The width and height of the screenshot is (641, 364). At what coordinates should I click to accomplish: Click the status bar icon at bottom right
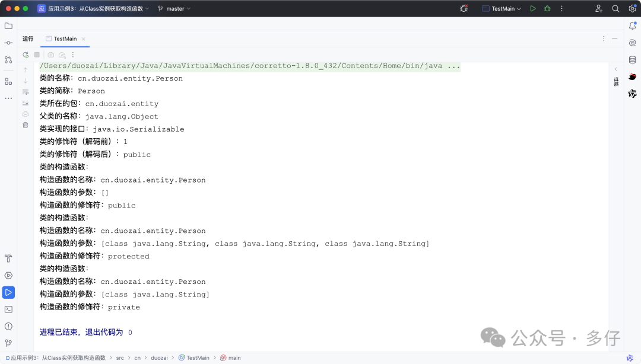pyautogui.click(x=630, y=358)
